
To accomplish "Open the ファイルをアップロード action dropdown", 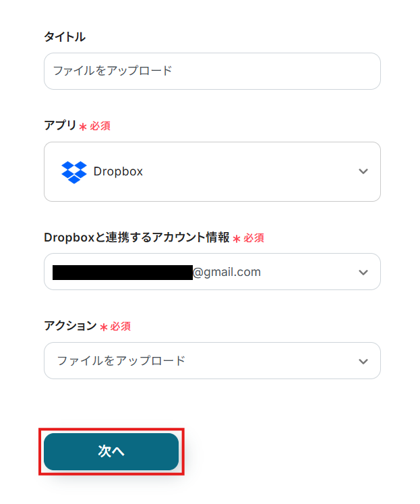I will pyautogui.click(x=212, y=361).
